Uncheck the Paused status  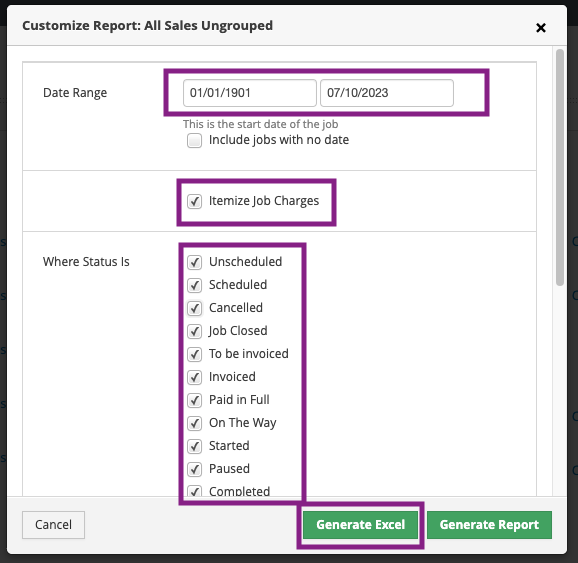pos(194,469)
